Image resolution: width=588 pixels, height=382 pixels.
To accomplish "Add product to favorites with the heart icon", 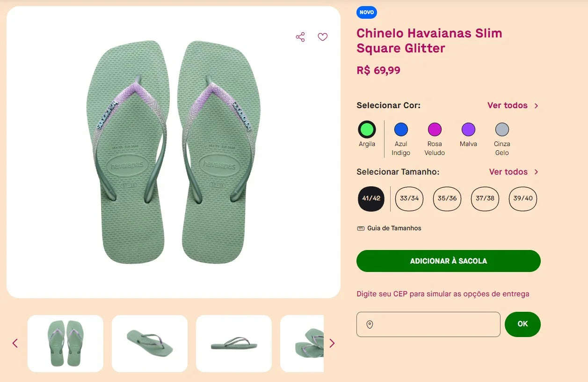I will [x=322, y=37].
